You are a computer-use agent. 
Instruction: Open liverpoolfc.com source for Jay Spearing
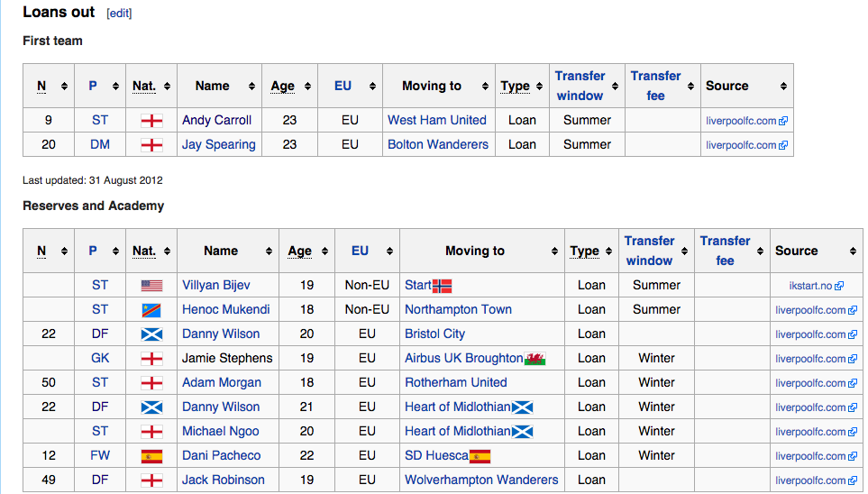(x=746, y=145)
